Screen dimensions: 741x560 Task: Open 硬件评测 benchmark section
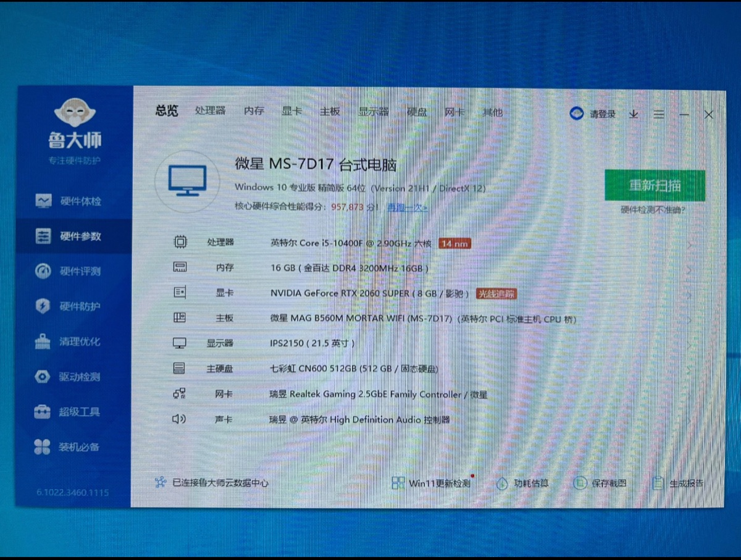click(x=68, y=271)
